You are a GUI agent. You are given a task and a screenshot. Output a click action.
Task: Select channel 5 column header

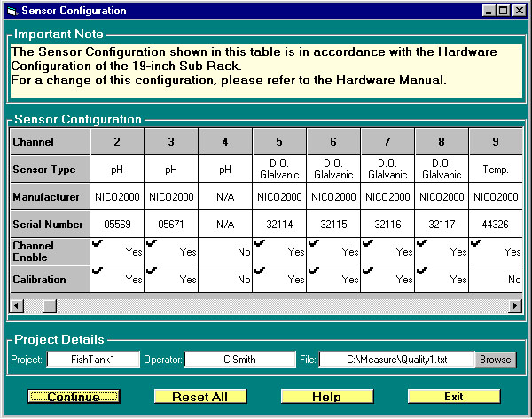[x=279, y=141]
